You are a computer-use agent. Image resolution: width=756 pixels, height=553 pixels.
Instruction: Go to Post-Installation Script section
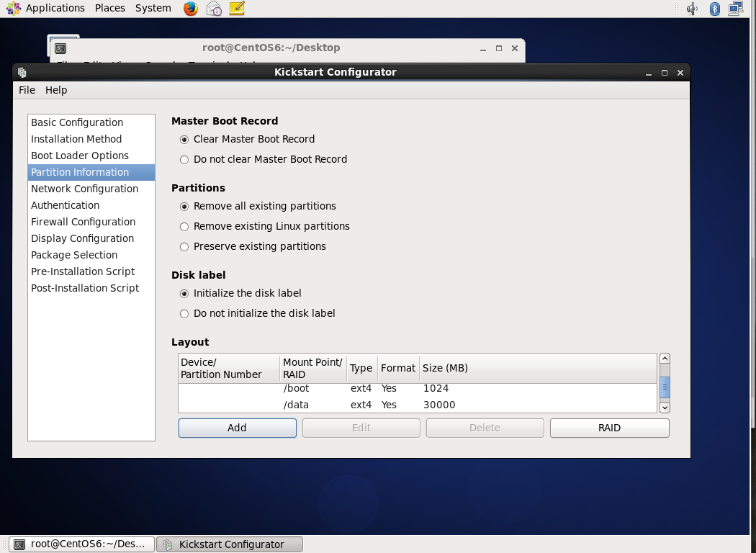(91, 288)
